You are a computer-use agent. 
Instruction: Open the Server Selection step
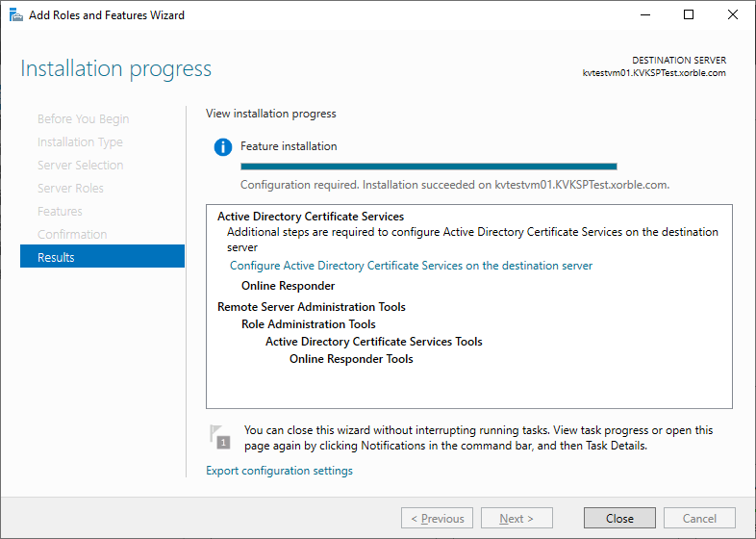pyautogui.click(x=80, y=166)
